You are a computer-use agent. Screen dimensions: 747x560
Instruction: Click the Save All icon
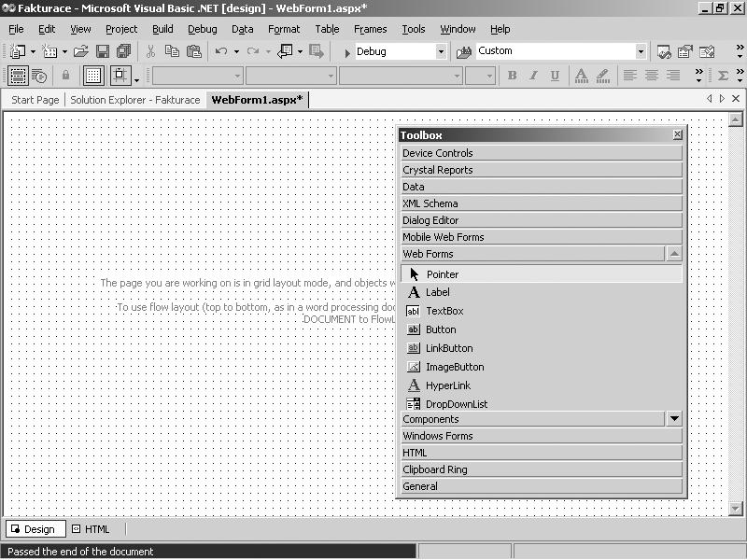[124, 51]
